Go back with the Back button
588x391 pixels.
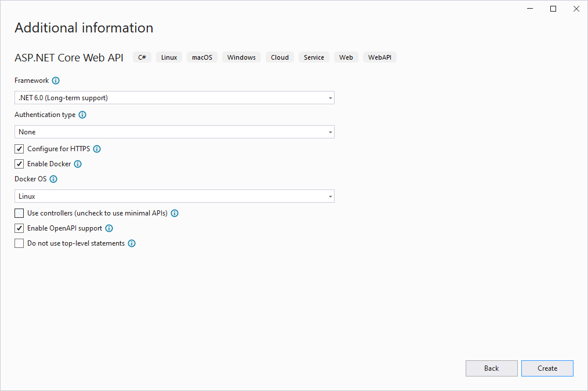[x=491, y=368]
